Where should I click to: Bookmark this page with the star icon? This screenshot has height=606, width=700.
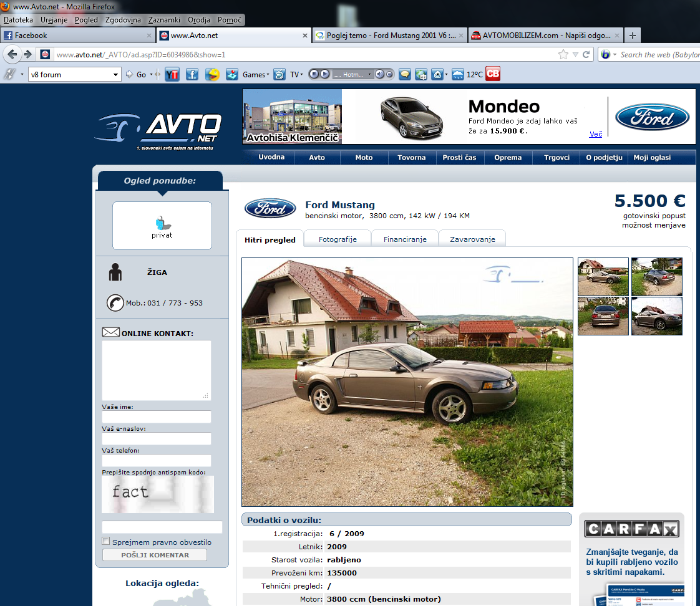[x=563, y=54]
